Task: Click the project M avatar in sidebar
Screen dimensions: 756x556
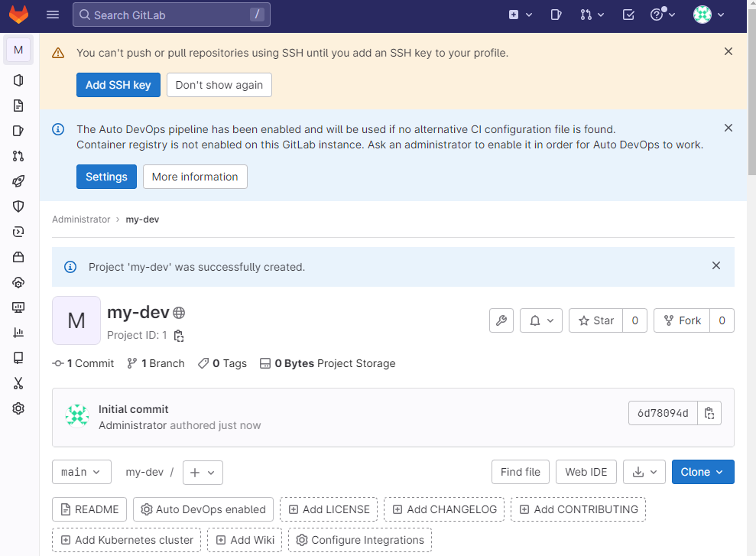Action: [x=18, y=50]
